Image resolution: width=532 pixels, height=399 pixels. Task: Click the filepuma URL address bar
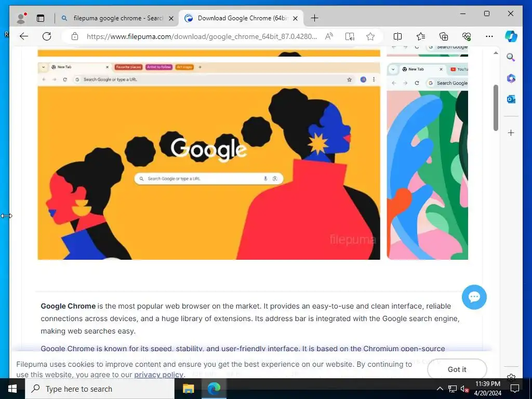pyautogui.click(x=202, y=36)
